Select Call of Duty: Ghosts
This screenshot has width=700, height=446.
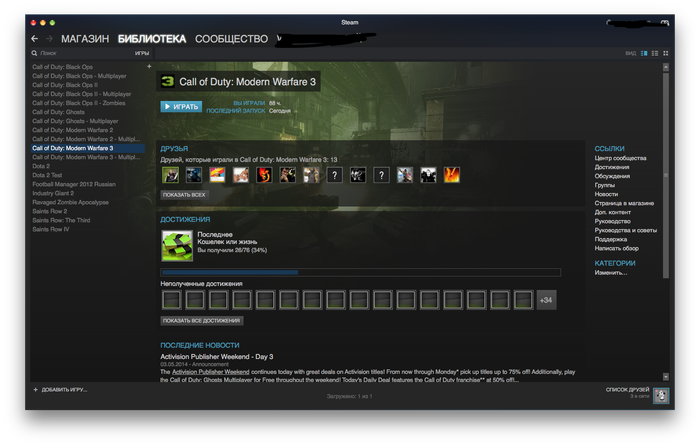pyautogui.click(x=58, y=112)
